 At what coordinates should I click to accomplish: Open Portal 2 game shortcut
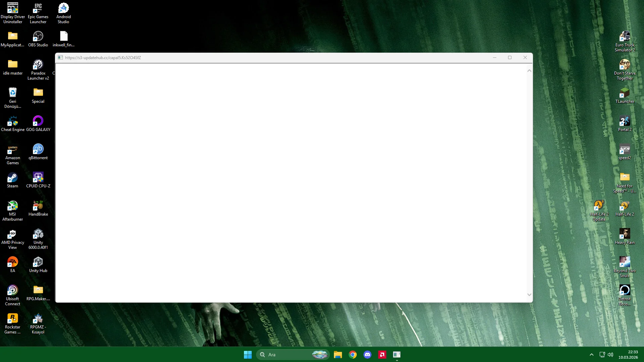point(625,124)
